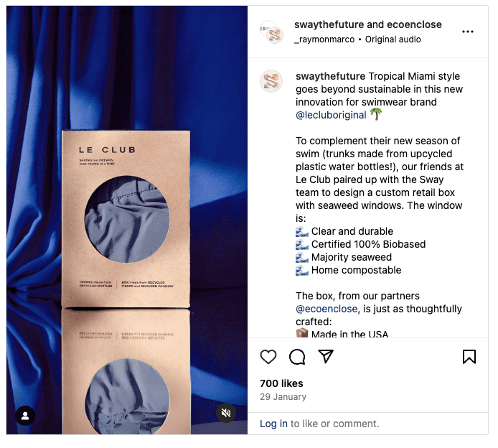
Task: Open the Original audio page
Action: click(x=393, y=39)
